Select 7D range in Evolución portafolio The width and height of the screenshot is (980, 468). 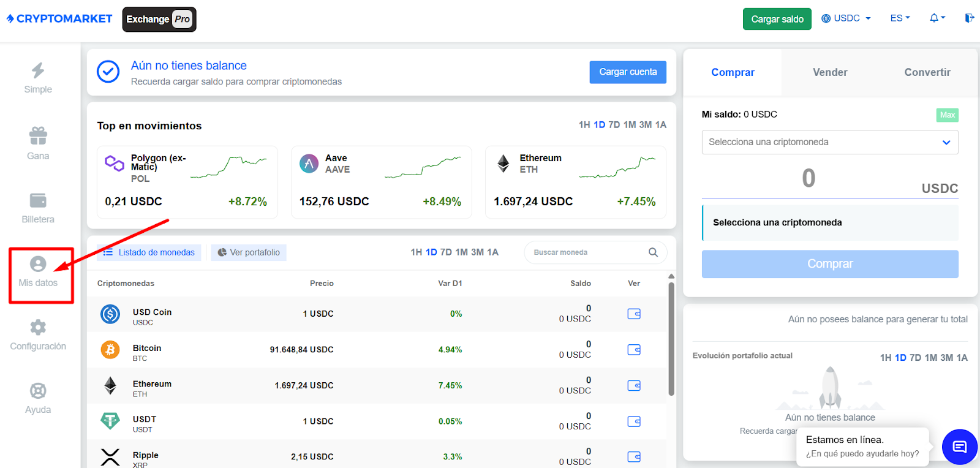916,358
